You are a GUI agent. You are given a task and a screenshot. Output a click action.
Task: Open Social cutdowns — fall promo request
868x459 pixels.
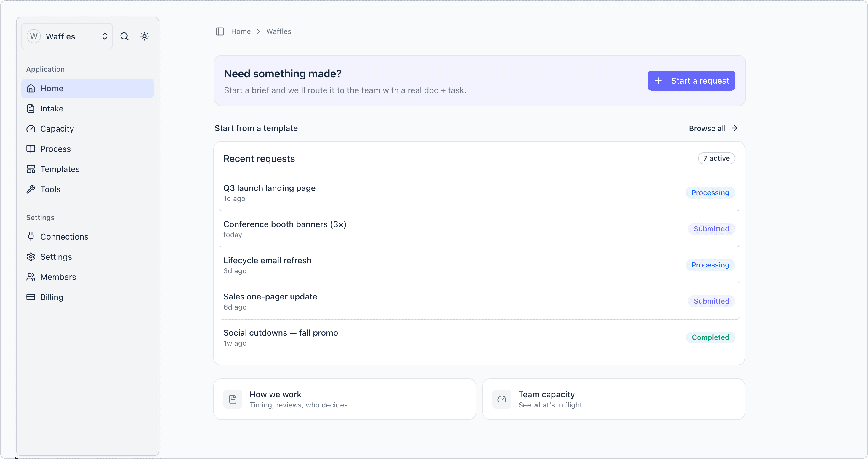(x=479, y=338)
